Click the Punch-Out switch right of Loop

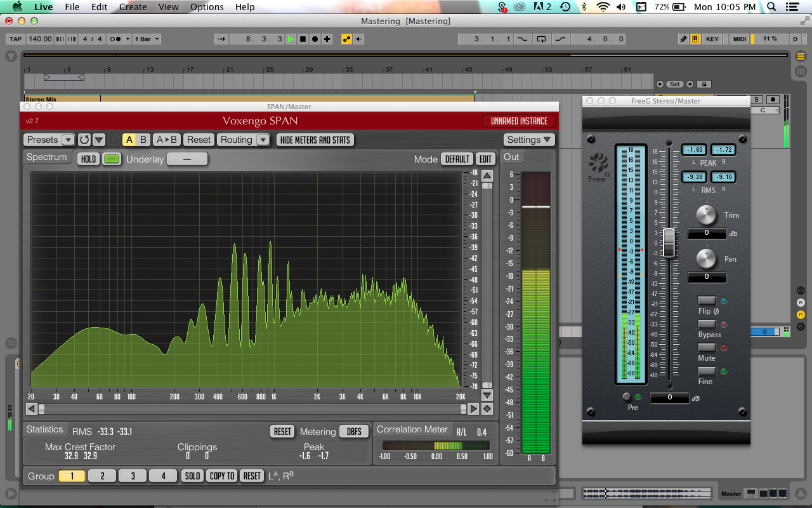[560, 39]
